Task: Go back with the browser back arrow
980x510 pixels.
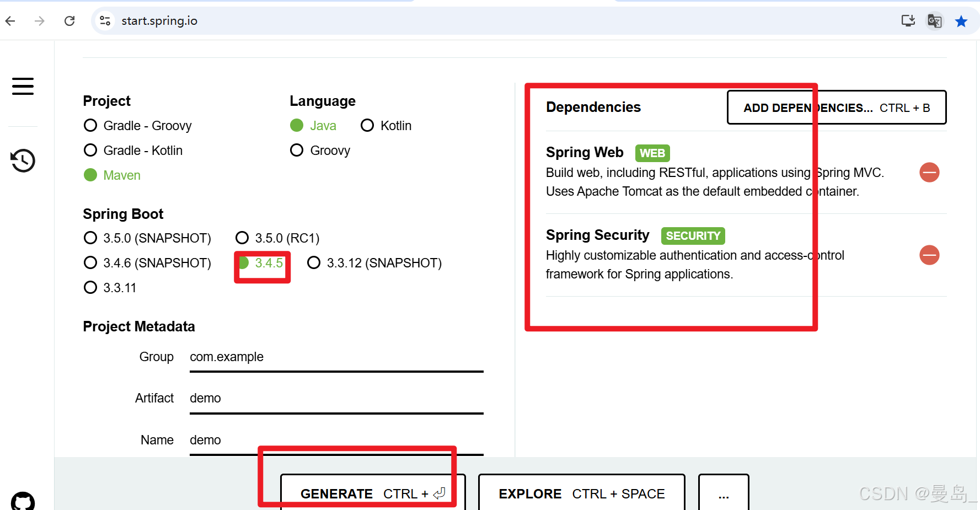Action: (x=10, y=21)
